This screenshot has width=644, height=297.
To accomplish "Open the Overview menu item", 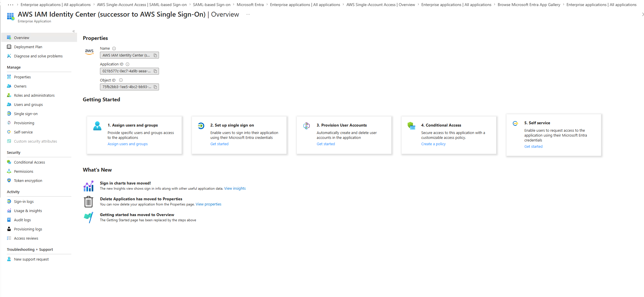I will tap(39, 38).
